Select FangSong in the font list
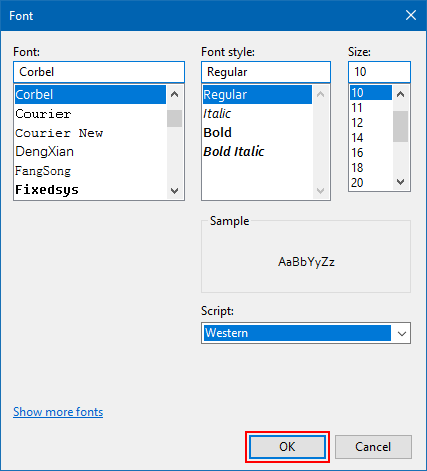427x471 pixels. coord(90,171)
